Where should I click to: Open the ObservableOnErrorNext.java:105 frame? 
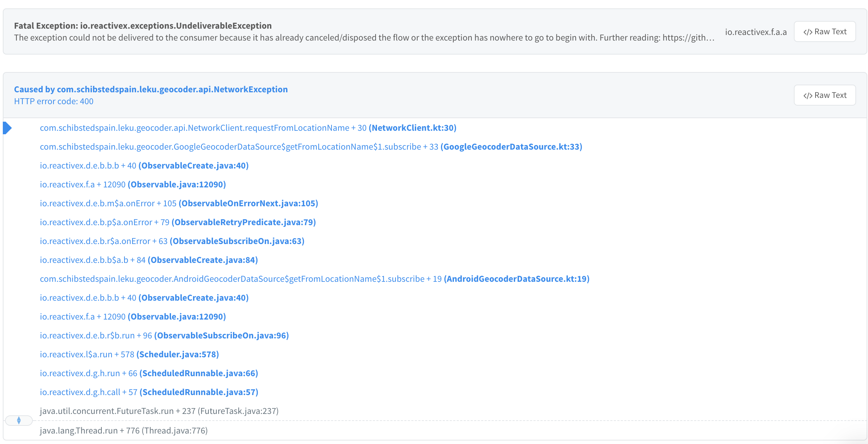coord(178,203)
